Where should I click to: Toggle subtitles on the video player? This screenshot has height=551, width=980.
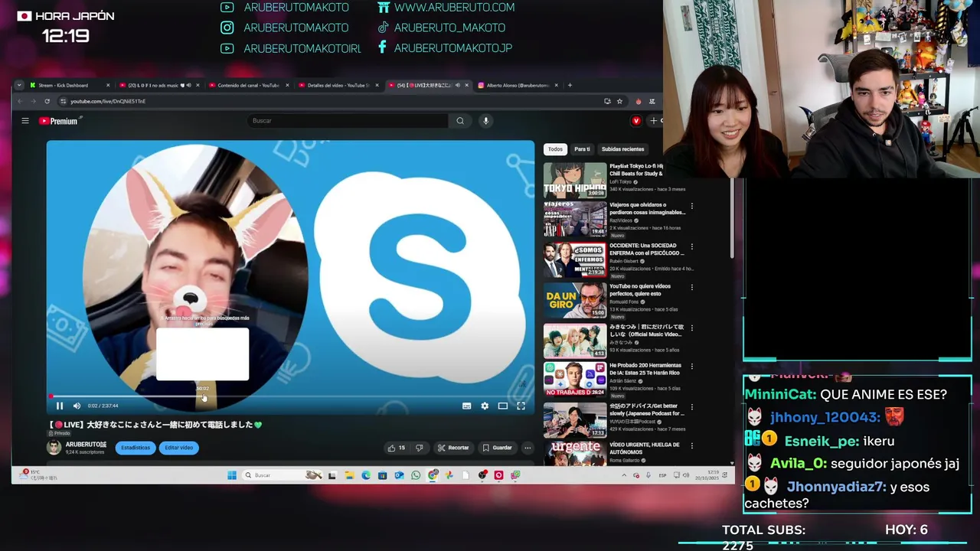coord(466,406)
